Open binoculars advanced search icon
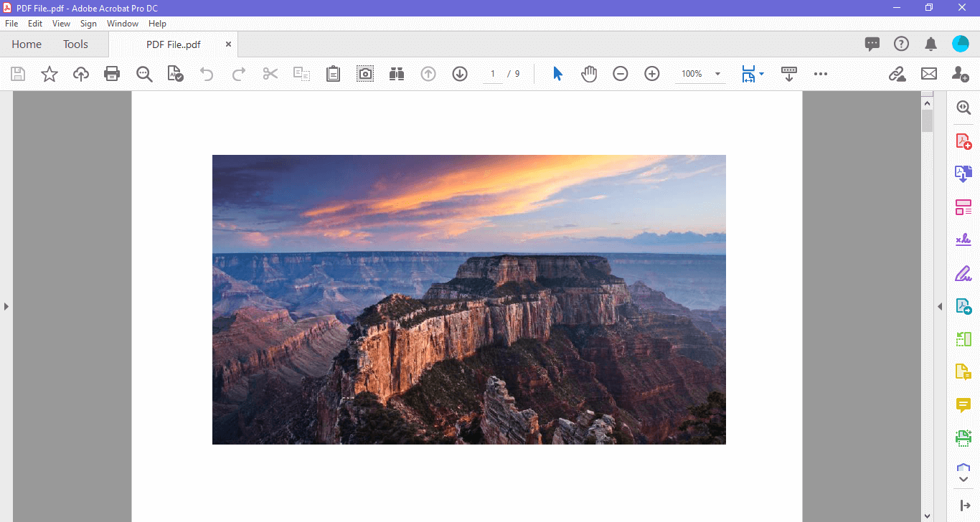Viewport: 980px width, 522px height. [397, 74]
